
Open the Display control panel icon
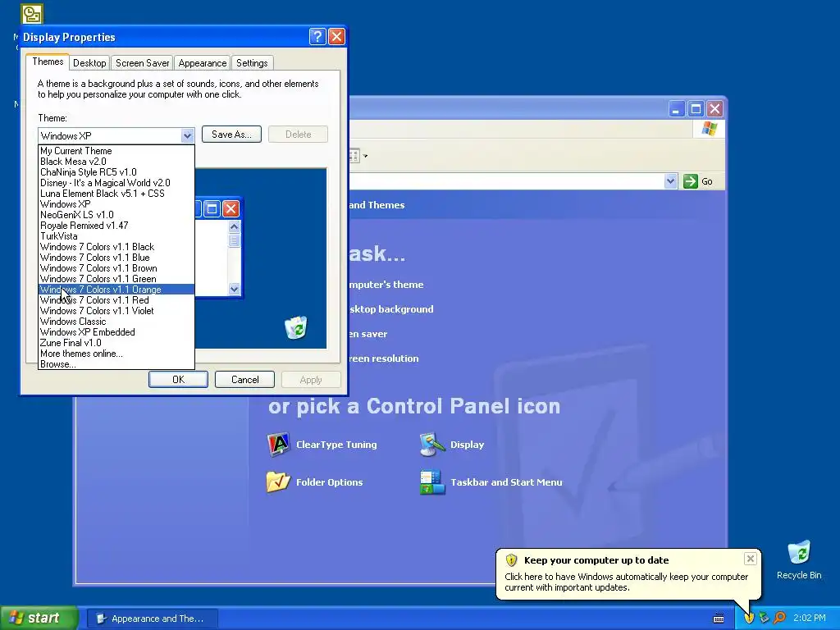[432, 444]
